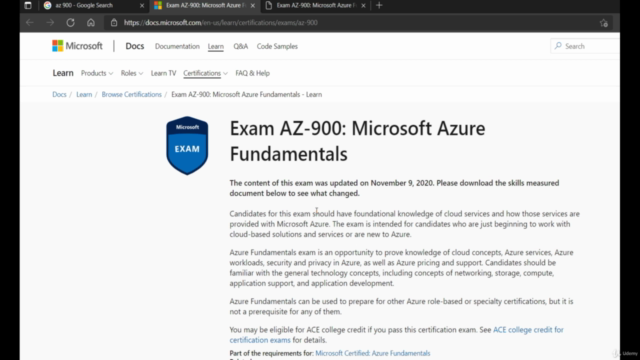Image resolution: width=640 pixels, height=360 pixels.
Task: Click the bold Learn heading link
Action: pos(63,73)
